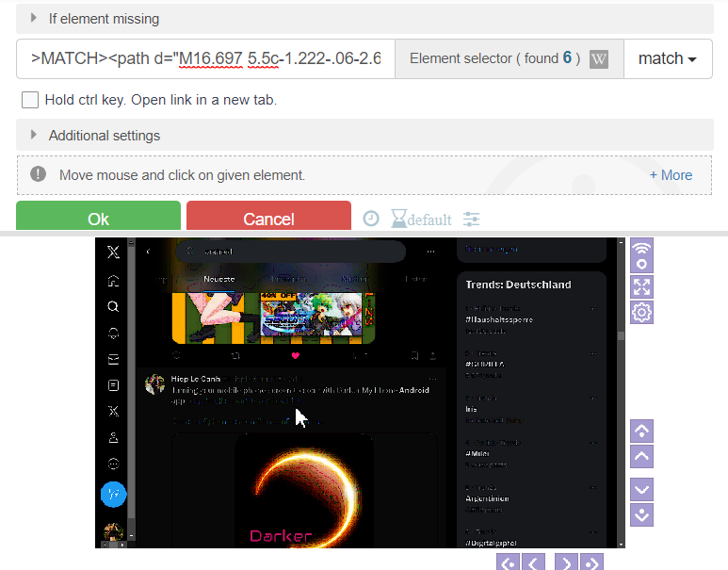728x570 pixels.
Task: Click the share icon under the image post
Action: point(432,356)
